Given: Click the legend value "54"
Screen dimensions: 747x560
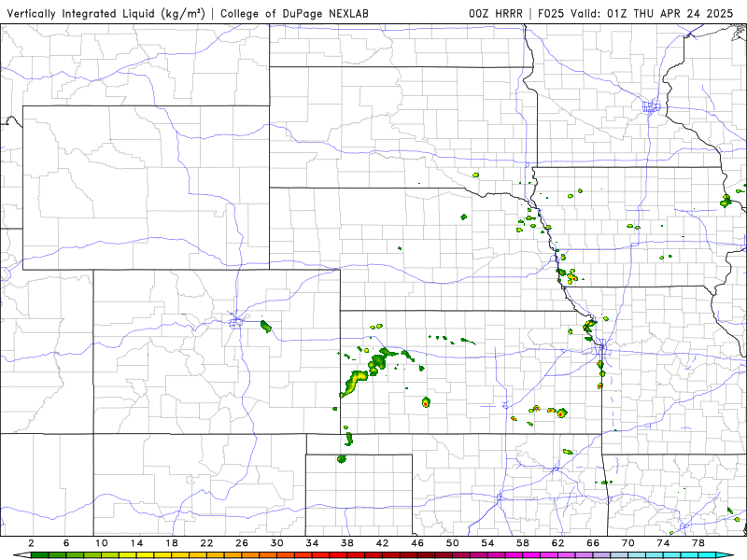Looking at the screenshot, I should 487,543.
